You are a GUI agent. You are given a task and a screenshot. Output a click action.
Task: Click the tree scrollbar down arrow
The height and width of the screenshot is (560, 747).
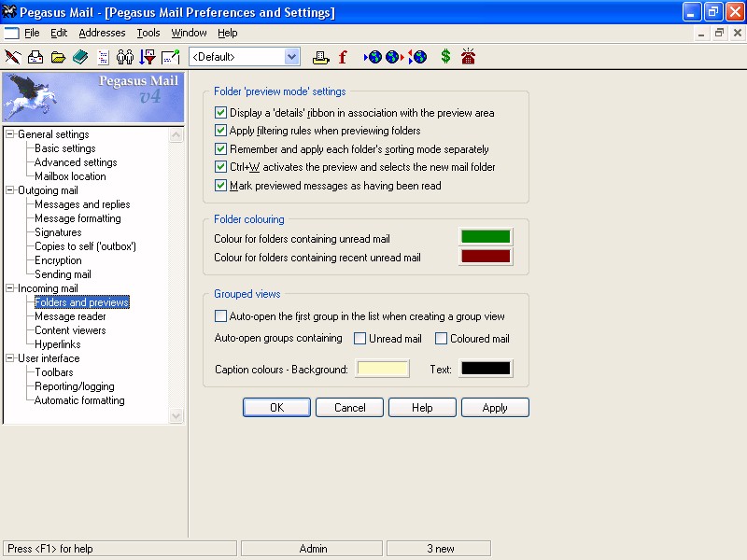pos(176,415)
